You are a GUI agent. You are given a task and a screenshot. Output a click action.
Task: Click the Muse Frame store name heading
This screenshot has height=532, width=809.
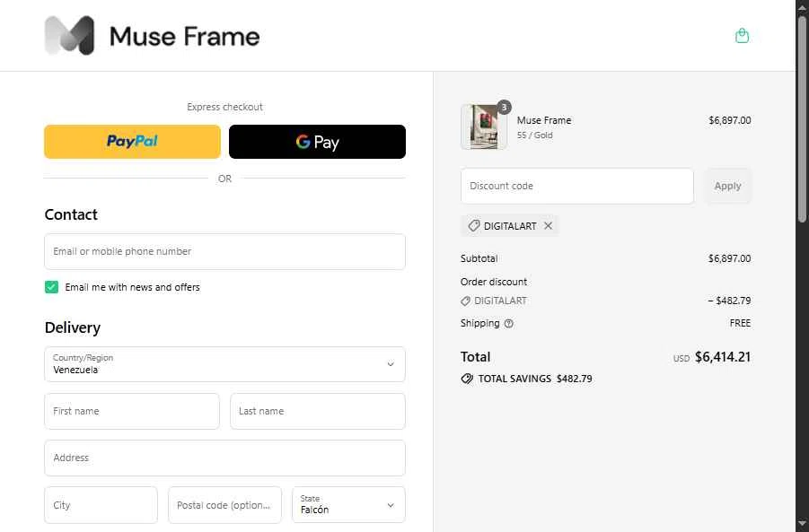(x=185, y=36)
